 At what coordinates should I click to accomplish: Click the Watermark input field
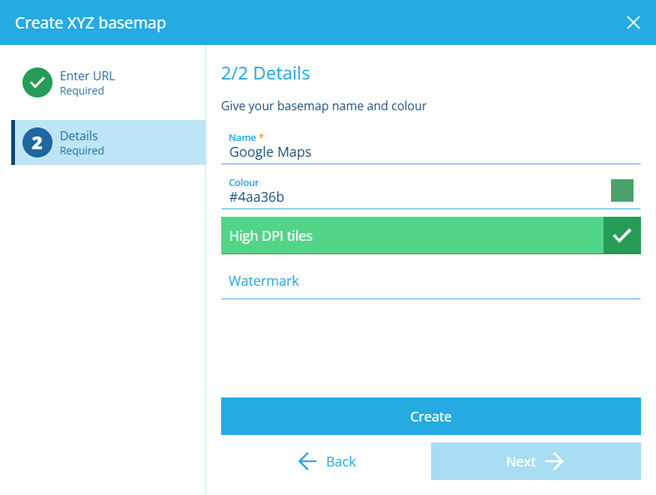click(x=430, y=281)
